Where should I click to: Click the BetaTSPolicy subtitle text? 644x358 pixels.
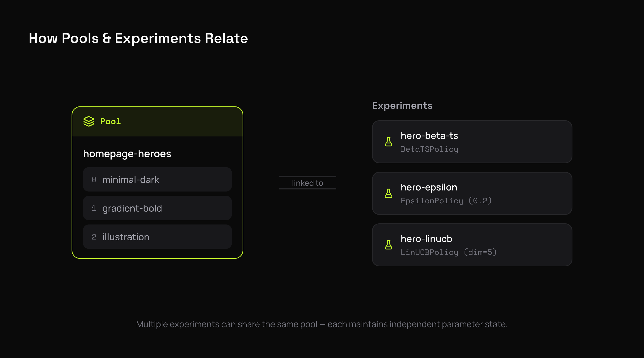pyautogui.click(x=429, y=149)
